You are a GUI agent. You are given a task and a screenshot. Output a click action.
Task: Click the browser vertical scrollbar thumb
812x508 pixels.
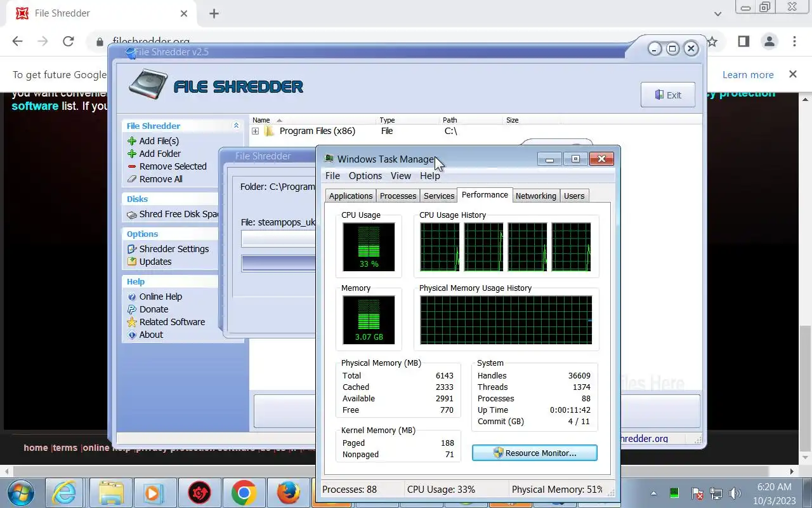click(805, 388)
